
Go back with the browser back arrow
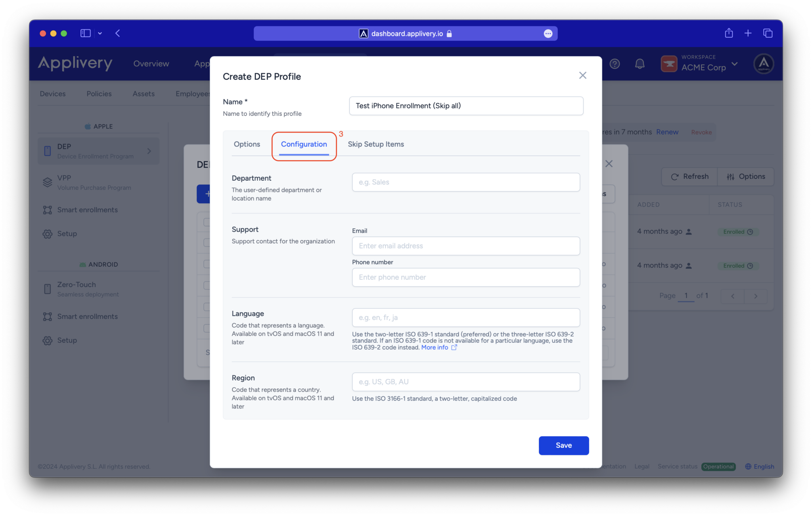point(118,33)
